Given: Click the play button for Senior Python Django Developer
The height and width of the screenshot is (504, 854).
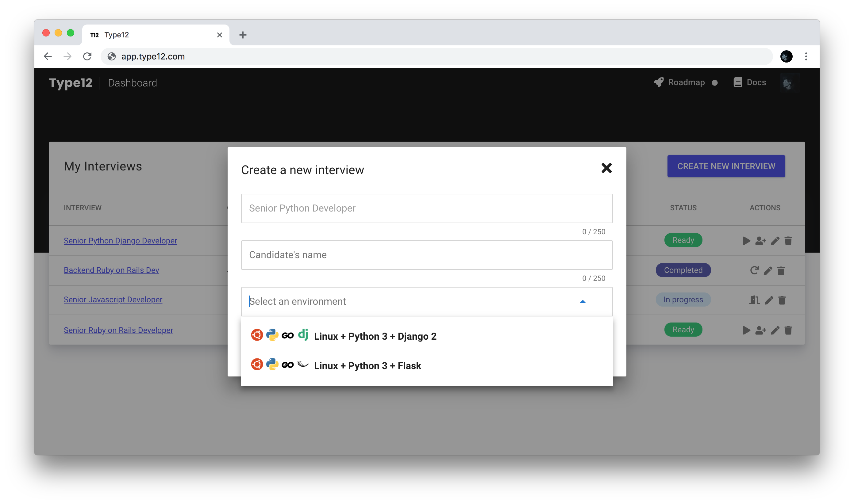Looking at the screenshot, I should click(x=746, y=240).
